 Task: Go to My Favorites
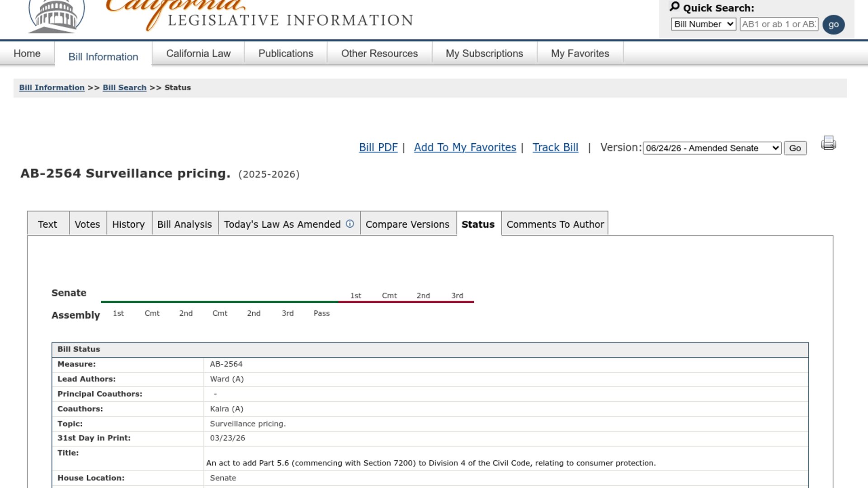(x=580, y=53)
